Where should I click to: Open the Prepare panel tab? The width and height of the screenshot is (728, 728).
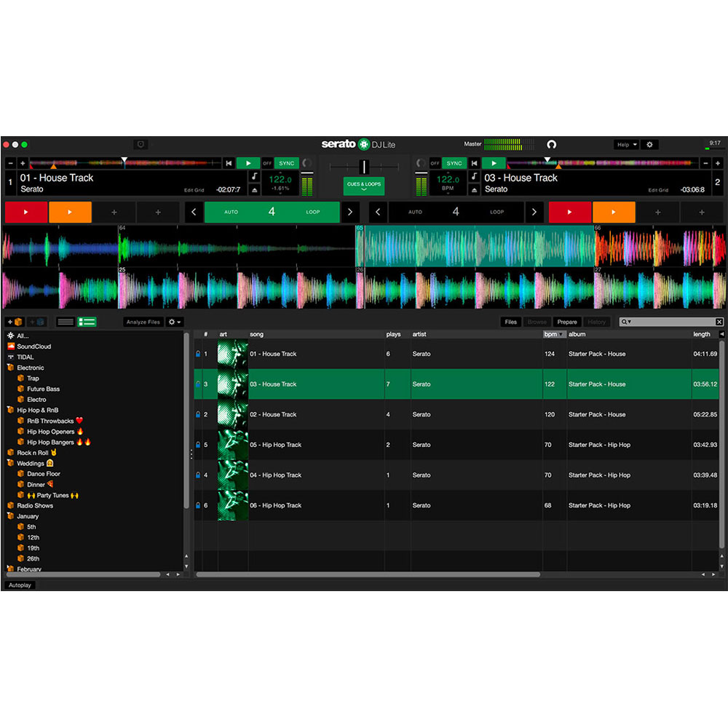[x=567, y=322]
